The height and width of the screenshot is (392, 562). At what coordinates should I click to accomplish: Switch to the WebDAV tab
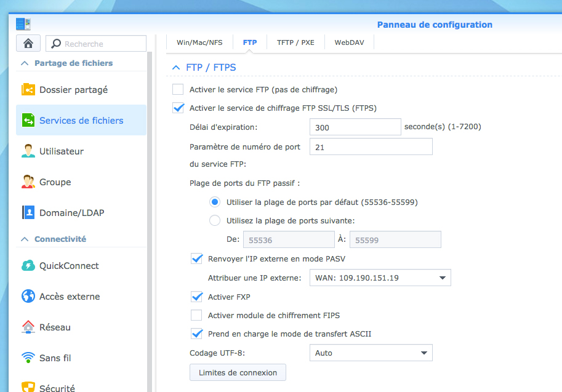pos(348,43)
